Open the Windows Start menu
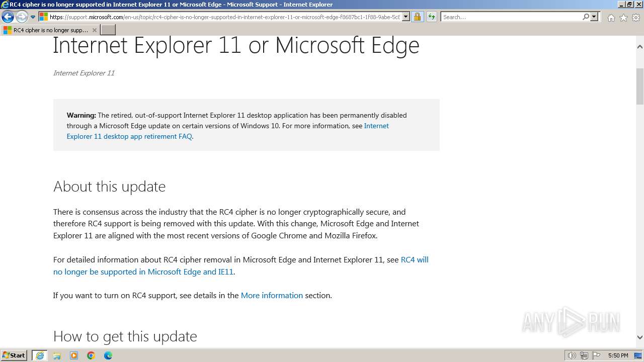This screenshot has width=644, height=362. pyautogui.click(x=14, y=355)
